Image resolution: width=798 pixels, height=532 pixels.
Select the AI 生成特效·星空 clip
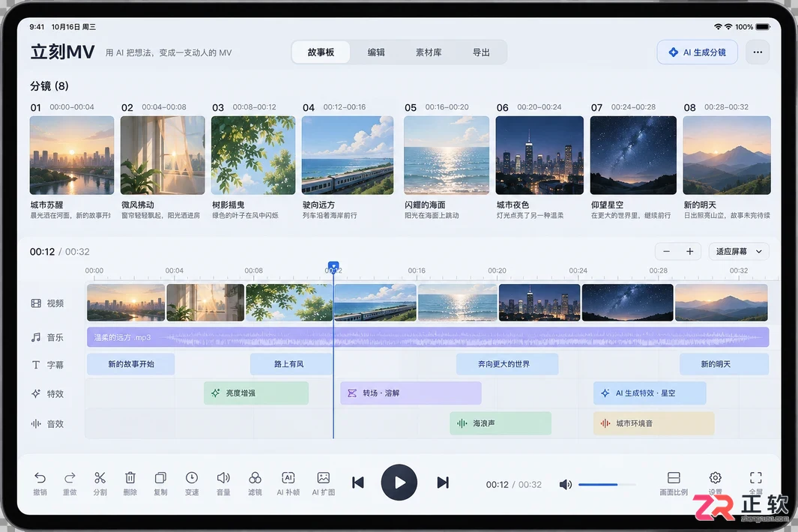(x=650, y=393)
